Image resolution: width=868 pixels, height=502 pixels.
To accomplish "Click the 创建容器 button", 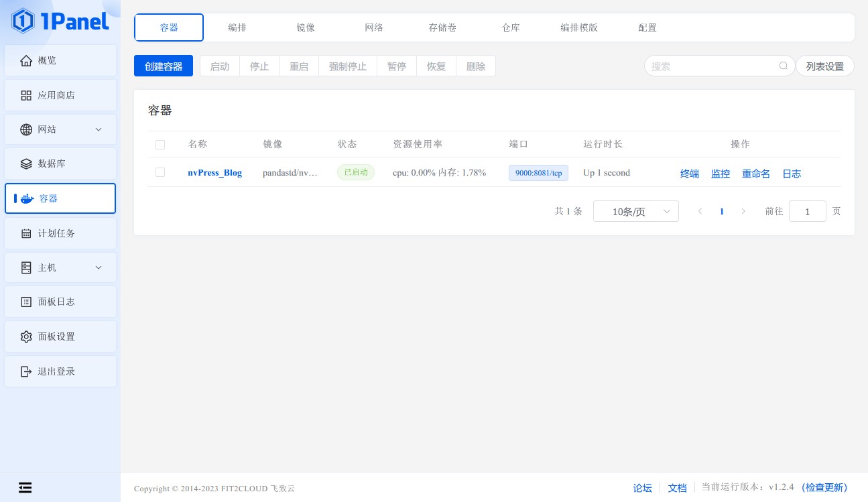I will [x=164, y=66].
